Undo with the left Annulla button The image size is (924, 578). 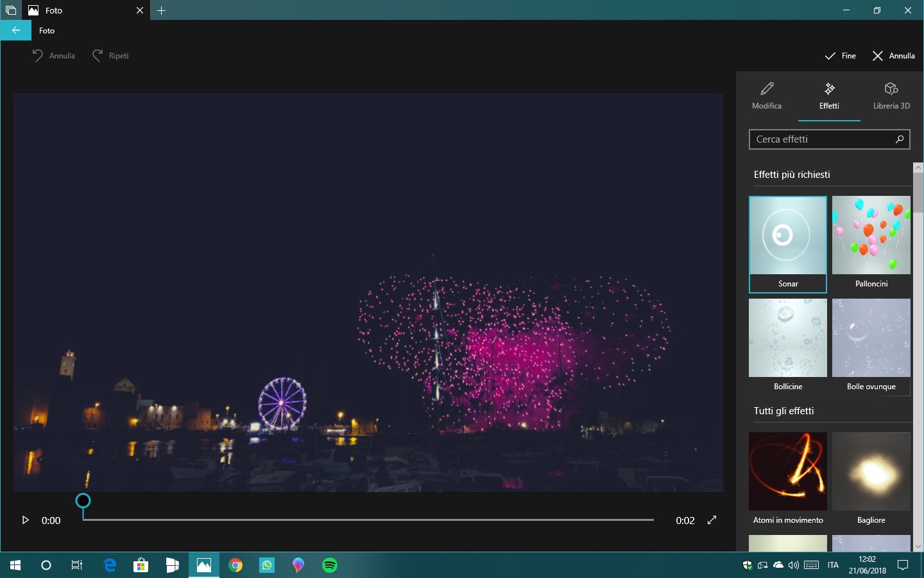click(53, 56)
